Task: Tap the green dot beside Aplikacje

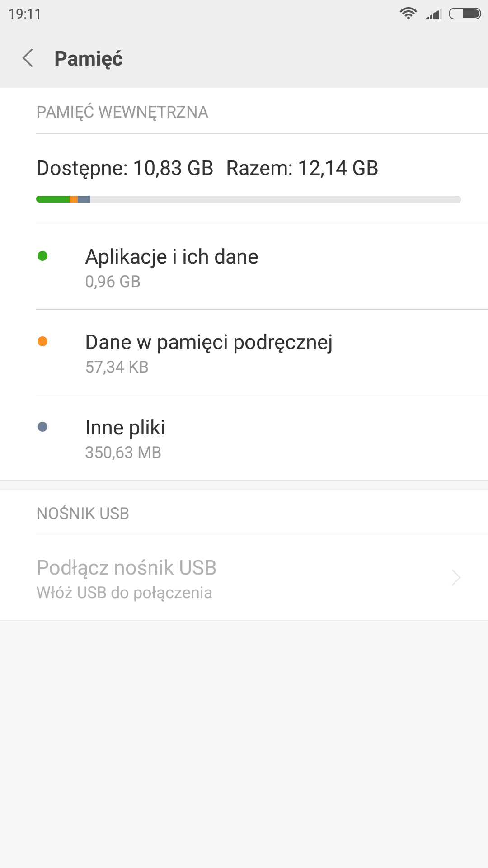Action: click(42, 256)
